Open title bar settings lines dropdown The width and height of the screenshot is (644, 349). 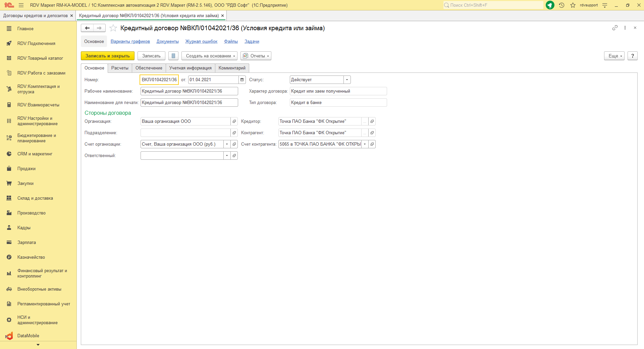coord(605,5)
